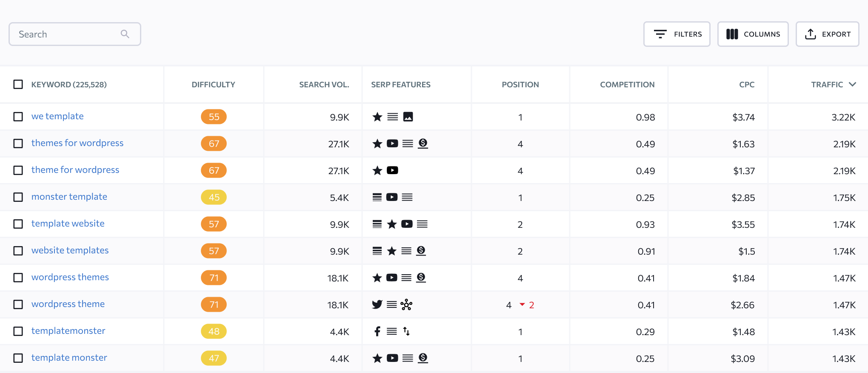The width and height of the screenshot is (868, 373).
Task: Check the 'wordpress theme' row checkbox
Action: [18, 304]
